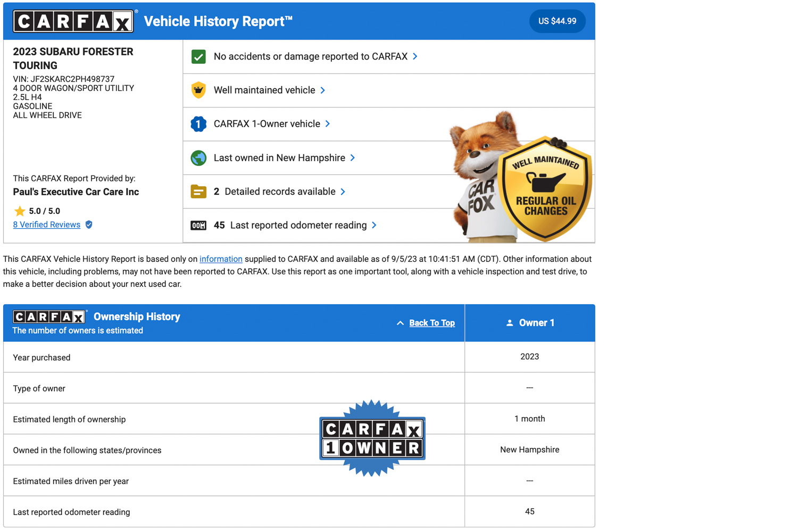Click the CARFAX logo in Ownership History header
Image resolution: width=798 pixels, height=532 pixels.
click(x=49, y=317)
